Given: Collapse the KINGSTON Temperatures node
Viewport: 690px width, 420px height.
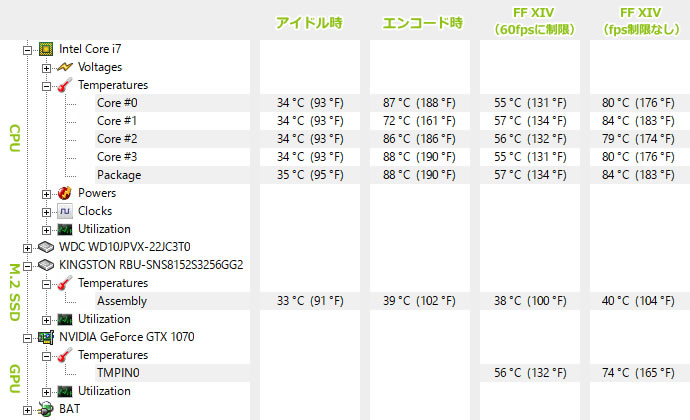Looking at the screenshot, I should [46, 284].
